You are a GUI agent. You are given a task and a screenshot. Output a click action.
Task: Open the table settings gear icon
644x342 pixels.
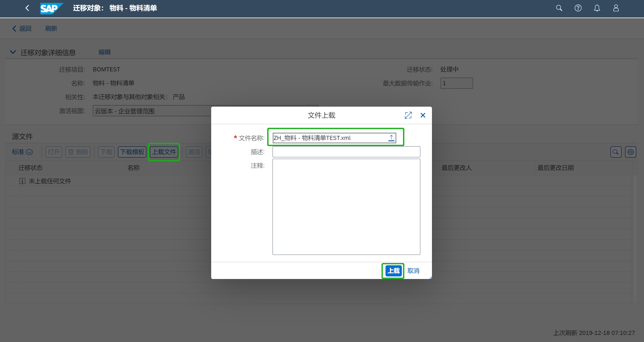630,152
